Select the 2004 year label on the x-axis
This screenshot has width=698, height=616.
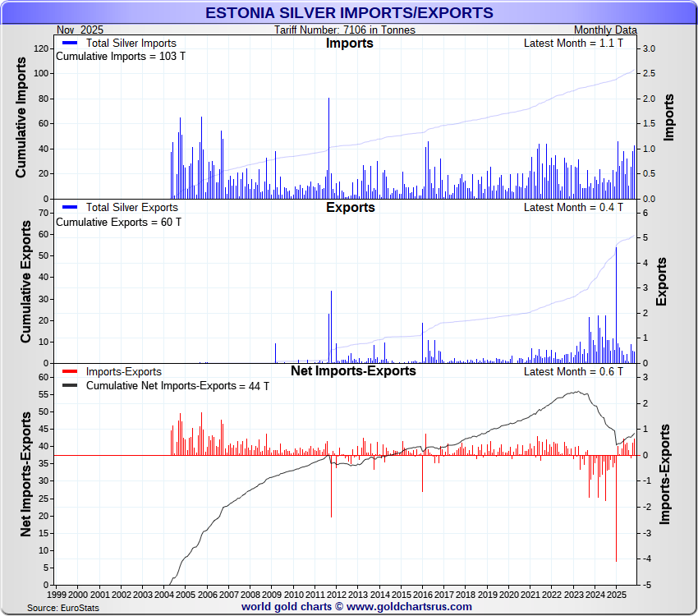click(163, 593)
